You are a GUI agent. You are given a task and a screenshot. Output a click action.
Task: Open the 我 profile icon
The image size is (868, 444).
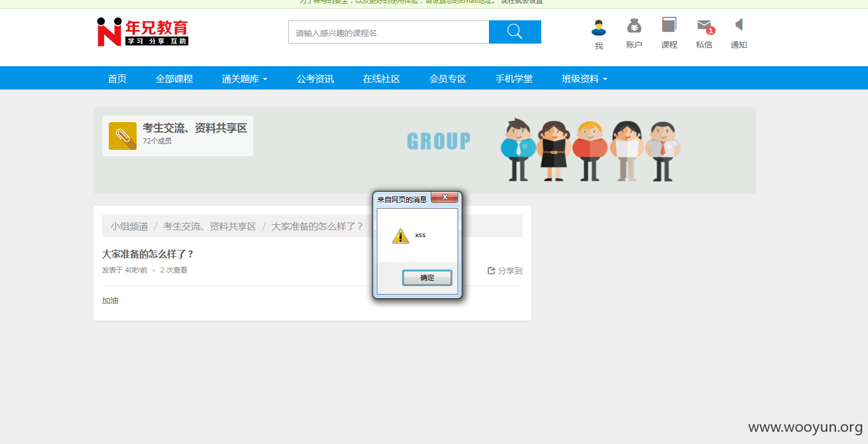point(599,27)
